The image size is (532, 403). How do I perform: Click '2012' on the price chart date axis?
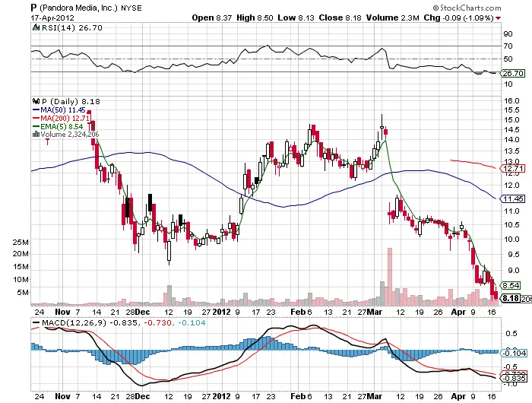[221, 312]
